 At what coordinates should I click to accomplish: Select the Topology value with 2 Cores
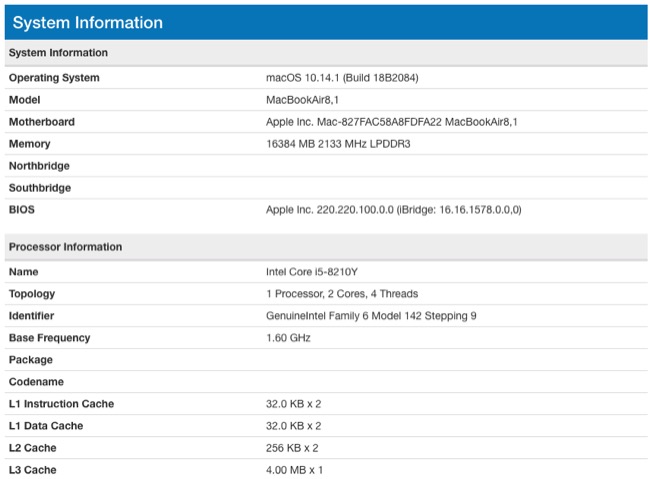[x=342, y=294]
